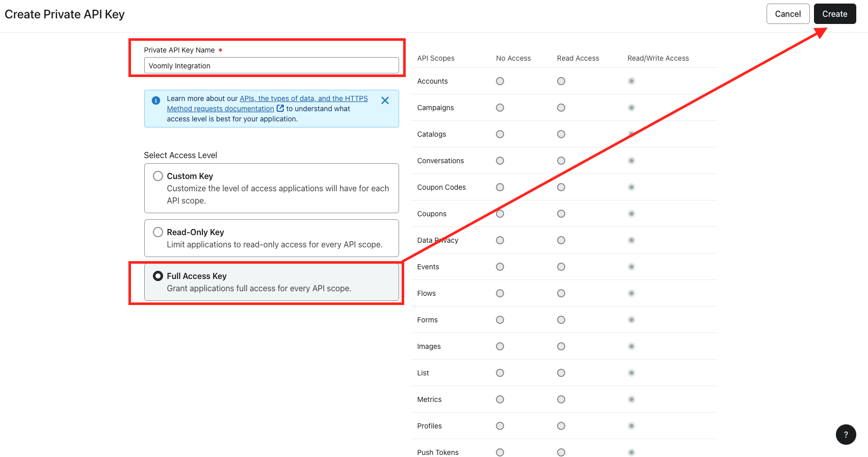The height and width of the screenshot is (457, 868).
Task: Set List to No Access
Action: tap(500, 373)
